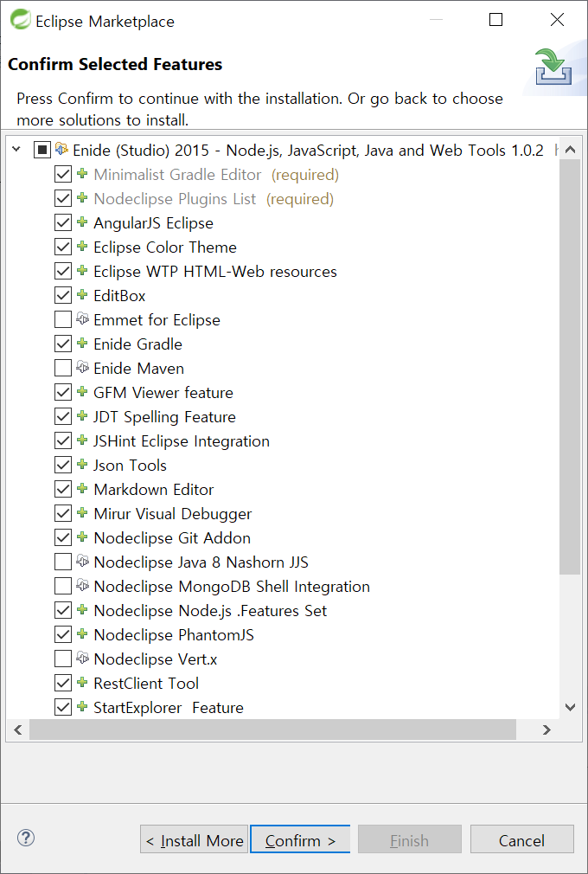Screen dimensions: 588x874
Task: Uncheck Eclipse WTP HTML-Web resources checkbox
Action: point(63,271)
